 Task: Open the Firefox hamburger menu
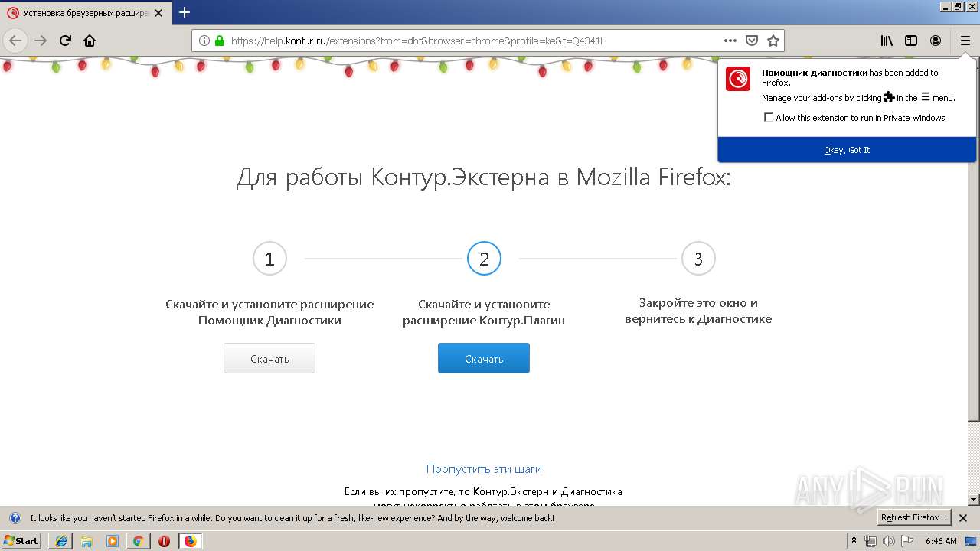coord(965,41)
